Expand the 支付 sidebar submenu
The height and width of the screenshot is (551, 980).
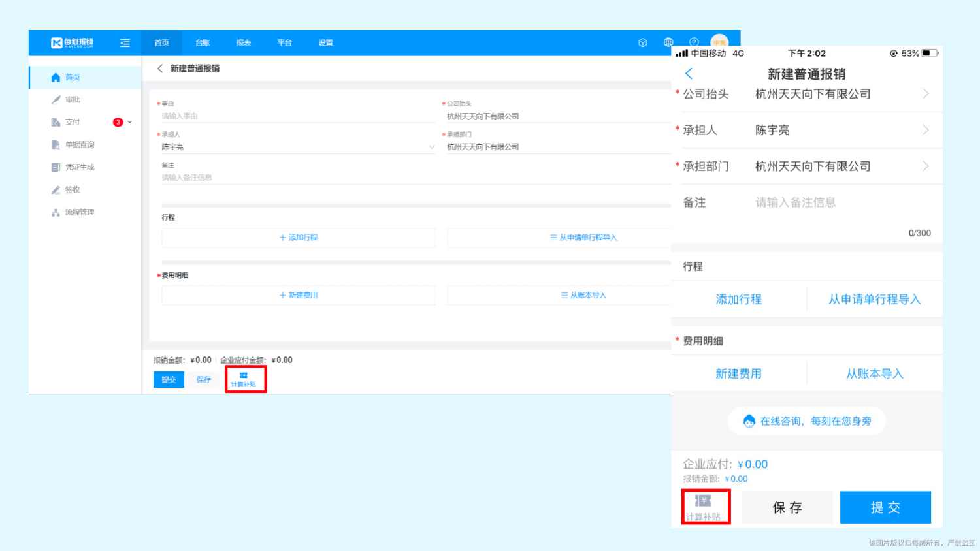click(x=129, y=122)
